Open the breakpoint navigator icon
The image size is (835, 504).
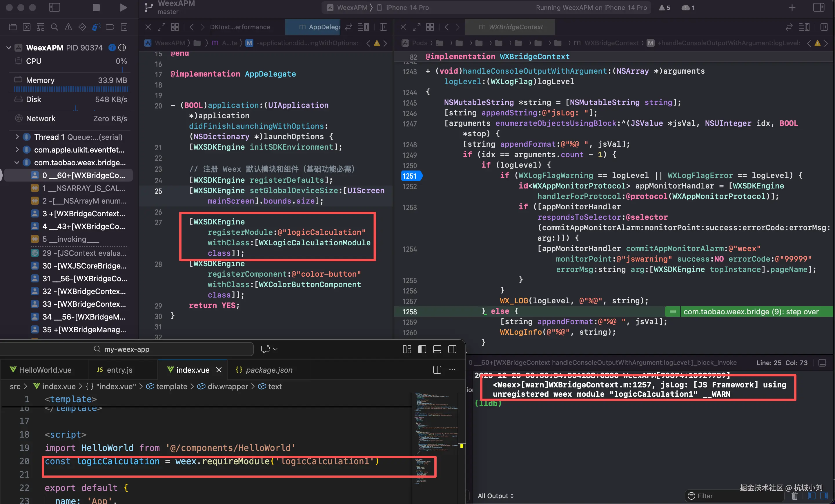pos(110,27)
